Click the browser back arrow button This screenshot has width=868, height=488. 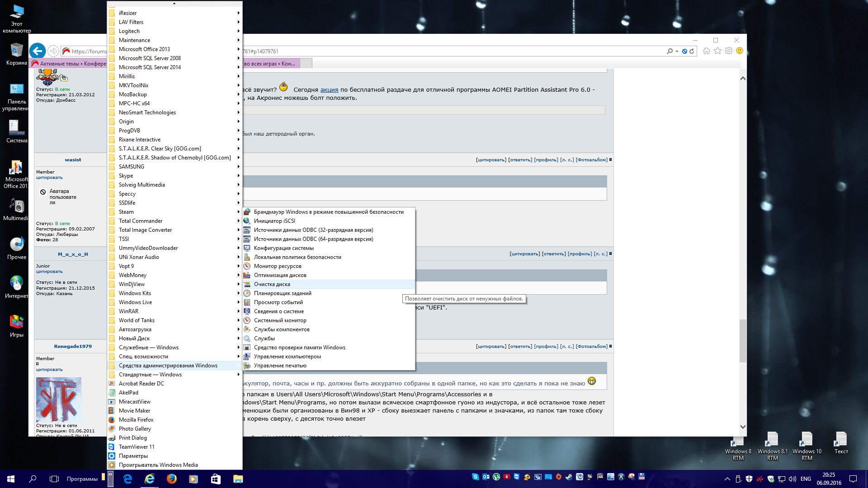point(38,51)
